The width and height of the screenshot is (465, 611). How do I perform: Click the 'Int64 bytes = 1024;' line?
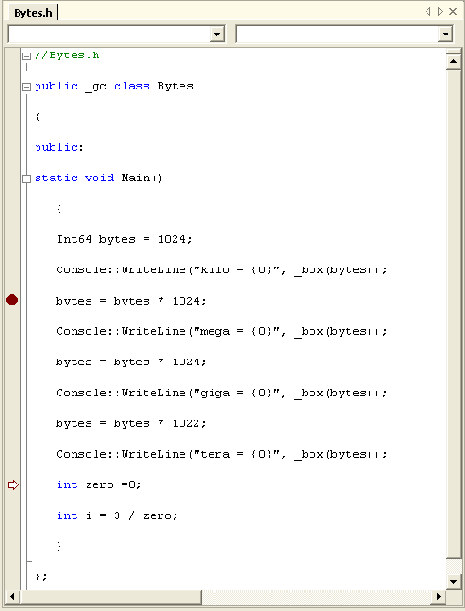click(125, 239)
